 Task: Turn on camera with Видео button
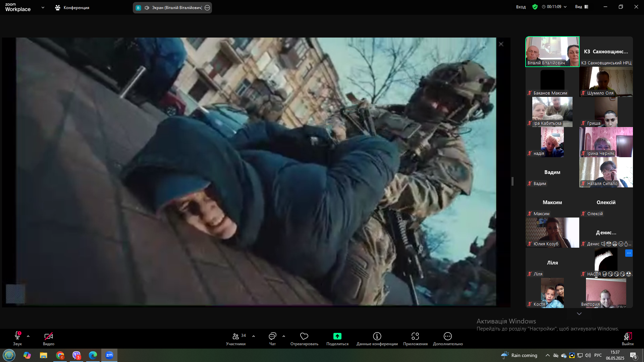point(49,339)
